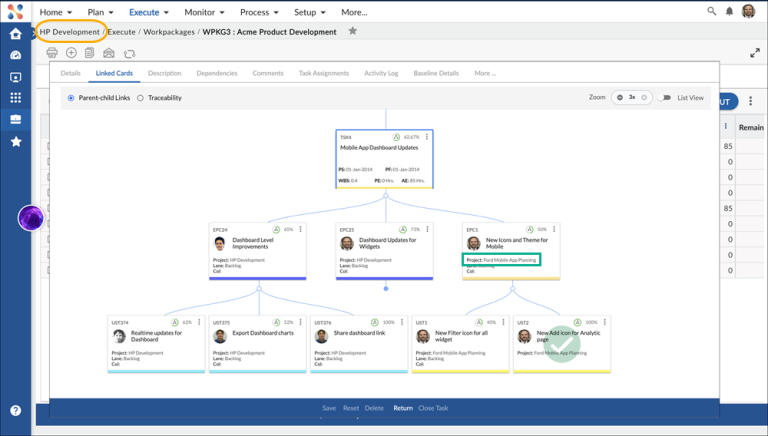Click HP Development breadcrumb link

pyautogui.click(x=70, y=32)
